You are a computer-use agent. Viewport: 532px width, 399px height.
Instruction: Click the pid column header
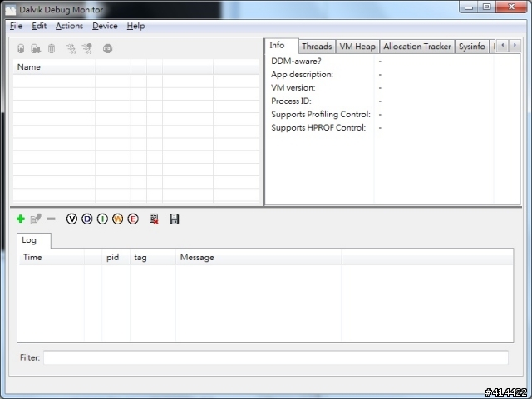(x=116, y=257)
